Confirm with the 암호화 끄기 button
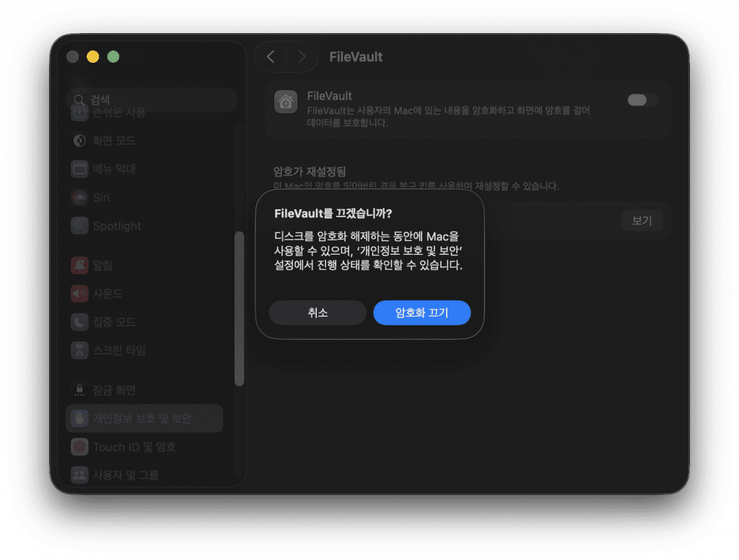The image size is (739, 560). [422, 313]
